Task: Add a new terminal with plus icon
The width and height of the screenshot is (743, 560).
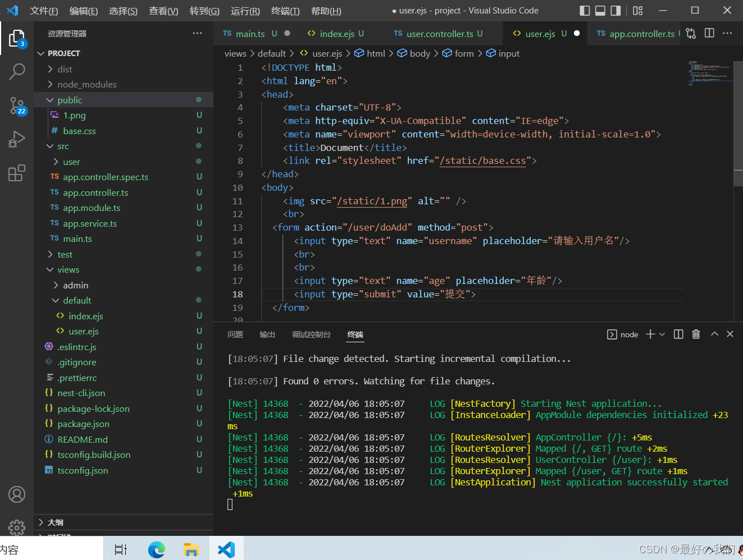Action: [x=650, y=334]
